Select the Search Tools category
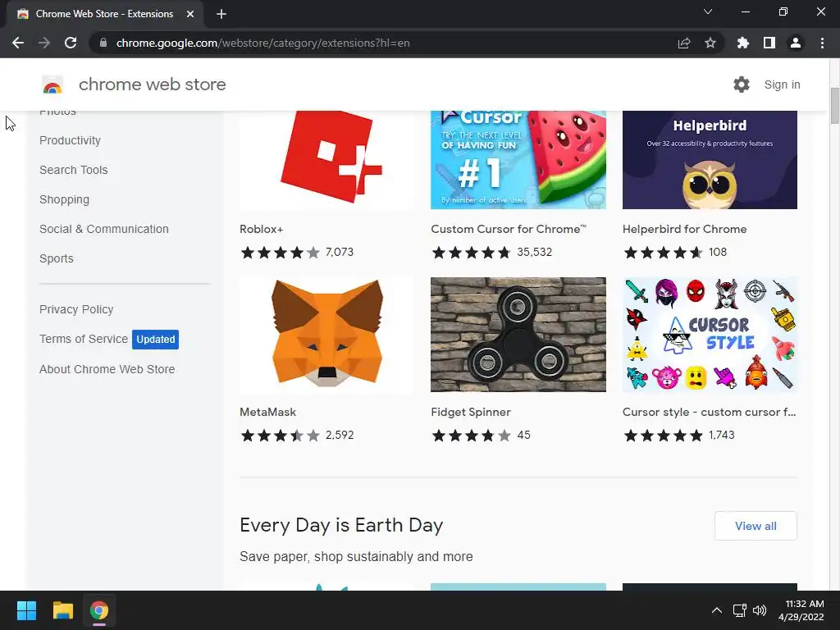The width and height of the screenshot is (840, 630). click(x=73, y=170)
